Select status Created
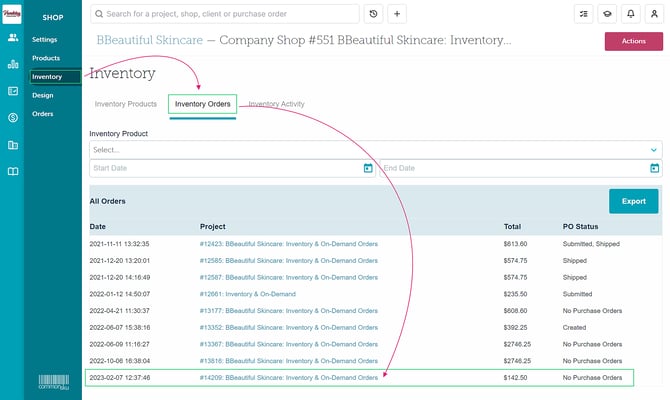 574,328
